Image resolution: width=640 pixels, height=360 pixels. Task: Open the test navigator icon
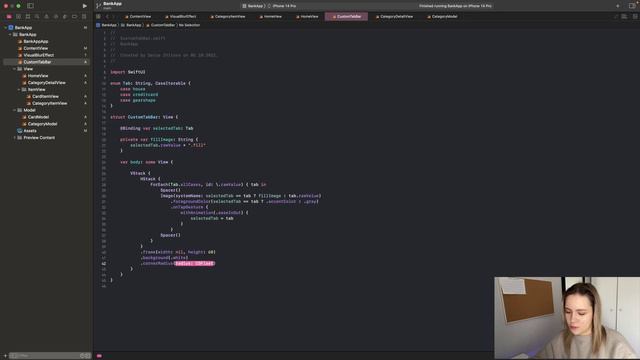coord(56,17)
